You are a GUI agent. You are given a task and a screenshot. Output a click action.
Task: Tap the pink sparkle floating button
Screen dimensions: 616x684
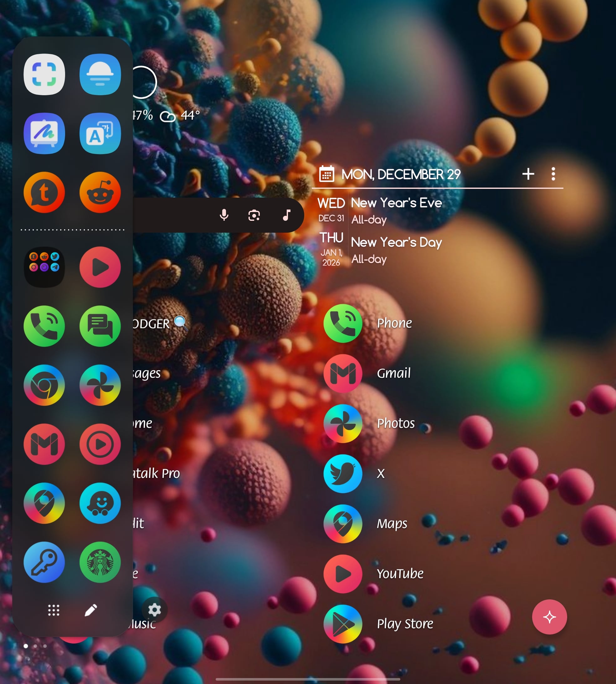pos(549,617)
